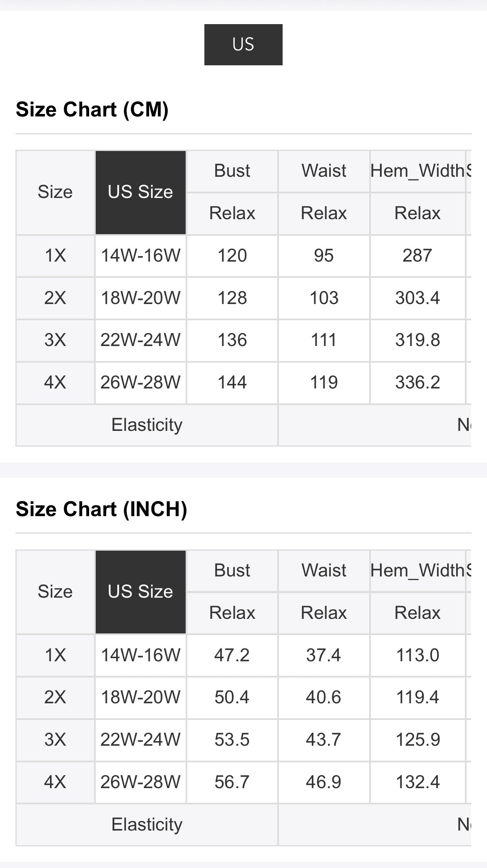
Task: Click US Size header in CM chart
Action: pyautogui.click(x=140, y=192)
